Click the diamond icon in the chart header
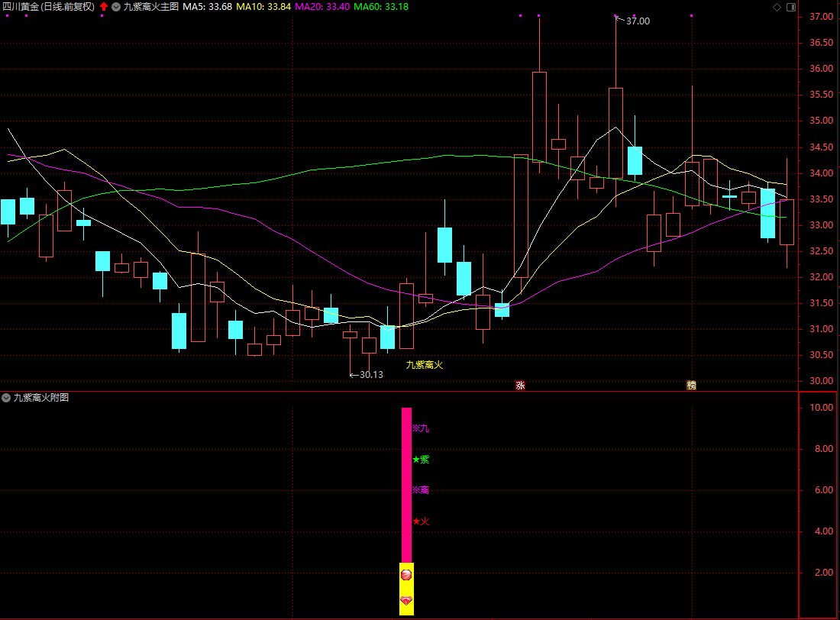 coord(777,7)
